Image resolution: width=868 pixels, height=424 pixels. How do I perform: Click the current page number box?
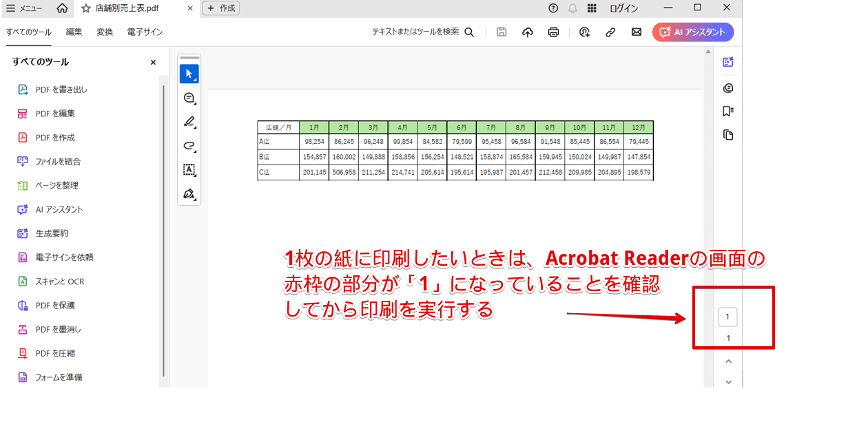pos(728,317)
